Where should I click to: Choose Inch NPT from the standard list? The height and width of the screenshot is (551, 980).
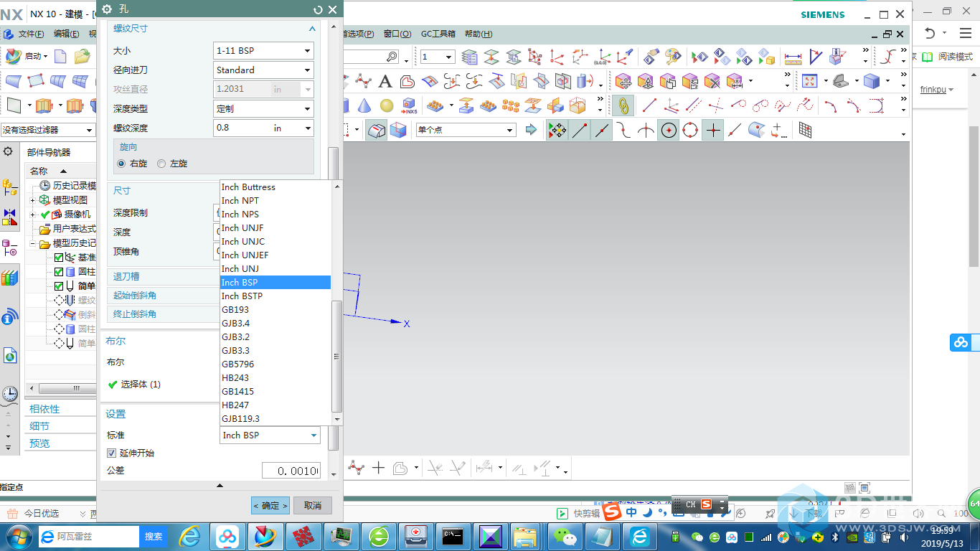coord(275,201)
